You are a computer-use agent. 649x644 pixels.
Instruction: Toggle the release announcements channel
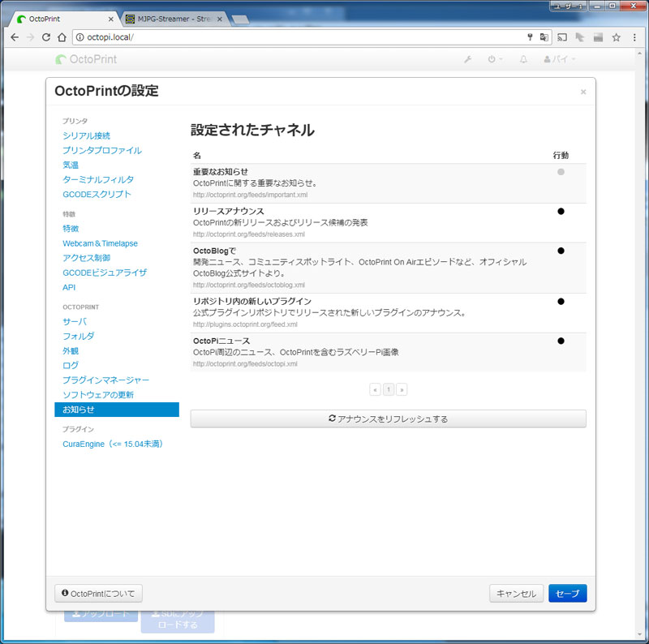click(561, 211)
